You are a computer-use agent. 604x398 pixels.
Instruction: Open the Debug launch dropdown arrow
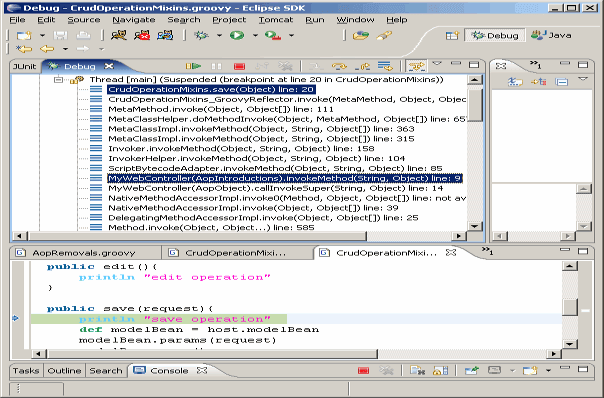click(x=219, y=35)
